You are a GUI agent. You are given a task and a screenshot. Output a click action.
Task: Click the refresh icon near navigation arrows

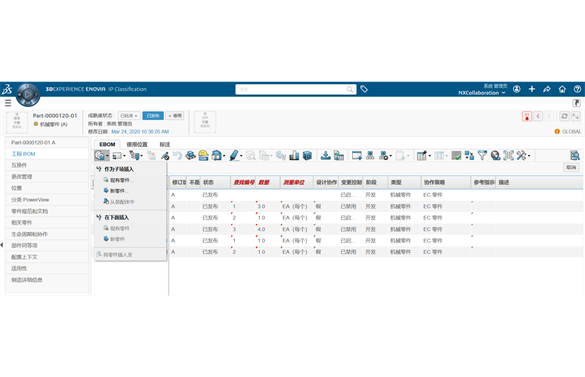point(564,116)
